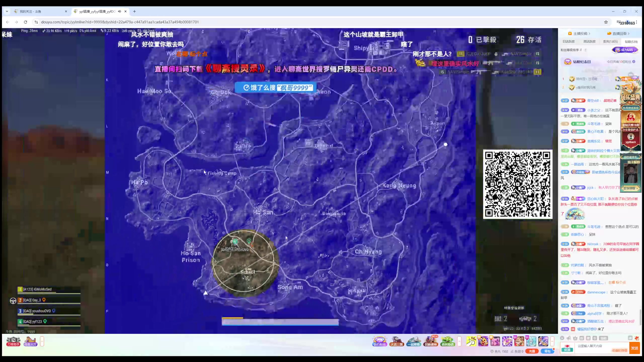This screenshot has width=644, height=362.
Task: Switch to the 我的关注 - 斗鱼 browser tab
Action: (x=40, y=11)
